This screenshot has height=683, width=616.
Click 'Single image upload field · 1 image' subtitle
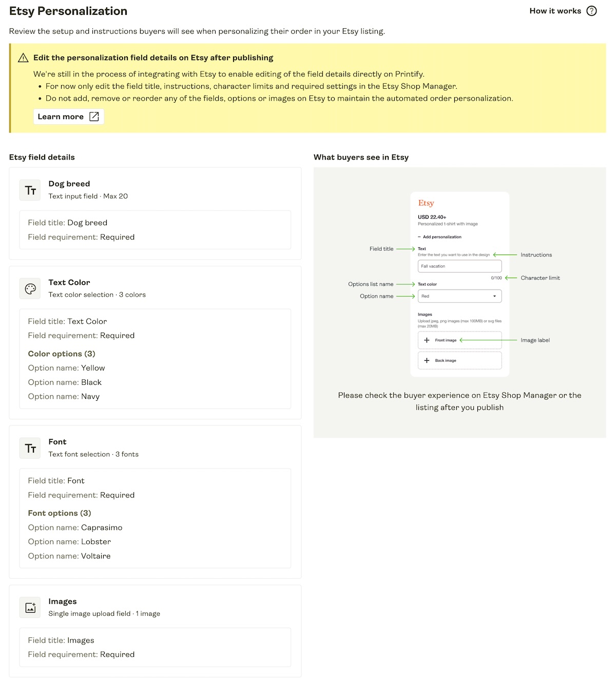[104, 614]
